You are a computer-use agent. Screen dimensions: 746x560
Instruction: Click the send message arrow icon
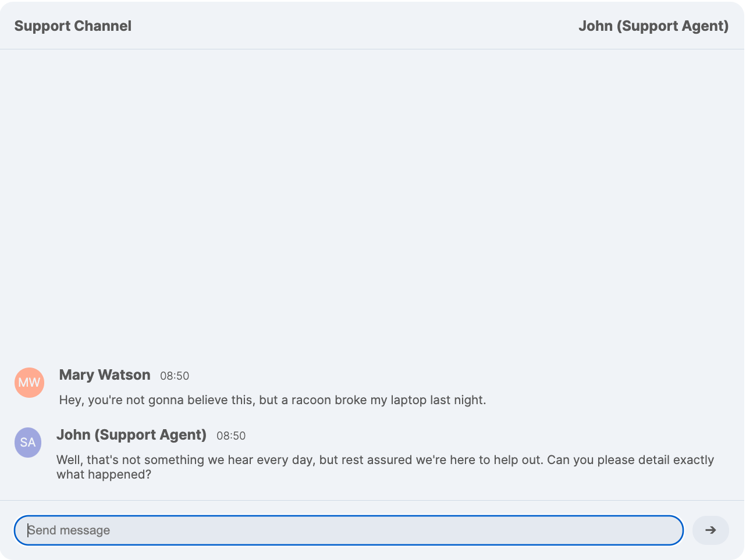pos(711,530)
